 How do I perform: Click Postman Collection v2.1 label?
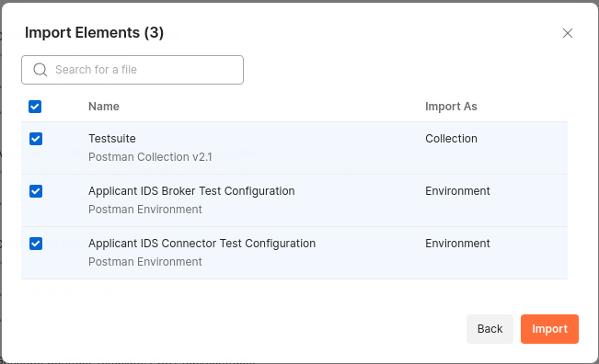[x=150, y=157]
